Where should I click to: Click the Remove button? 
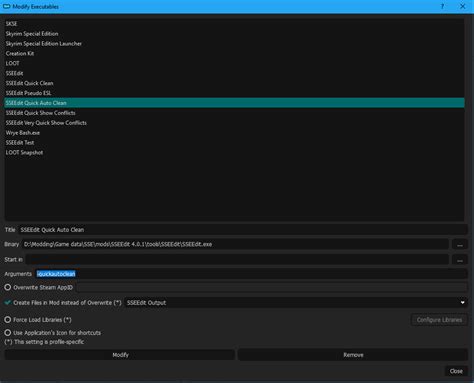[353, 355]
